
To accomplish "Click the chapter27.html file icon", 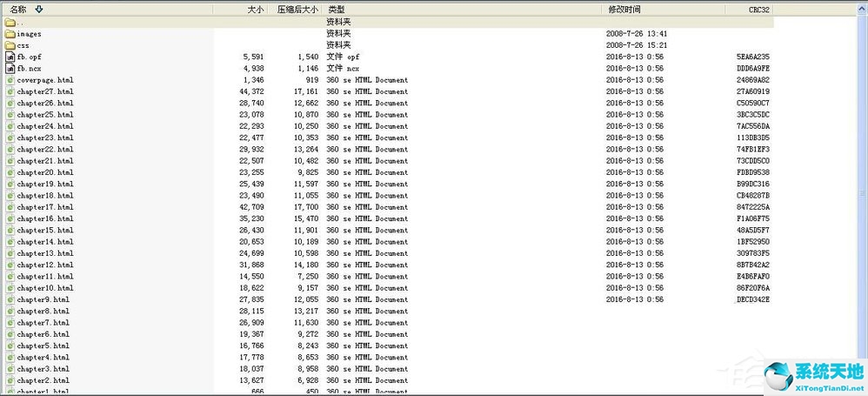I will 10,92.
